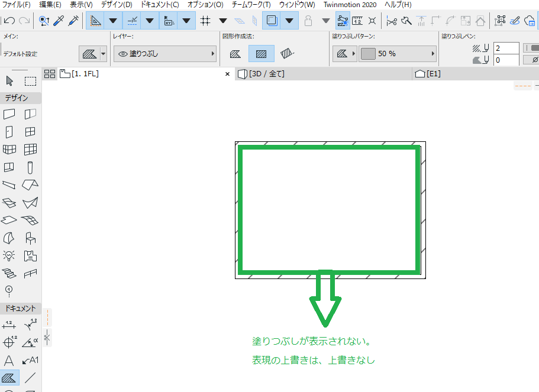Image resolution: width=539 pixels, height=392 pixels.
Task: Select the Level Dimension tool
Action: pyautogui.click(x=9, y=342)
